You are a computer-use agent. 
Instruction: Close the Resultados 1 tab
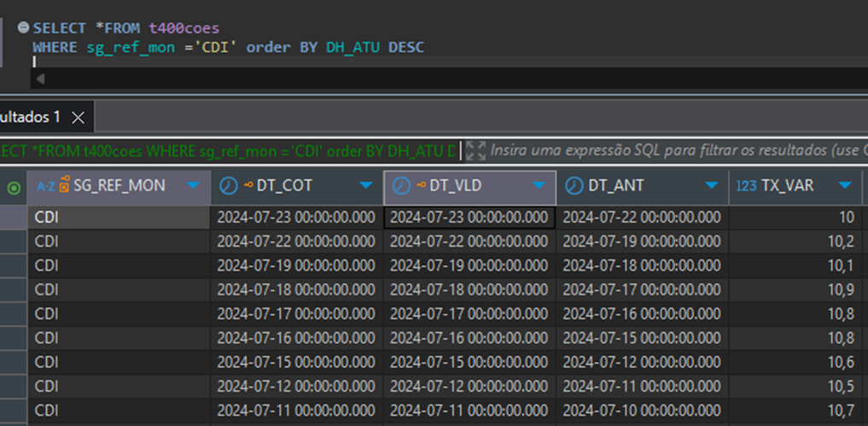[79, 118]
